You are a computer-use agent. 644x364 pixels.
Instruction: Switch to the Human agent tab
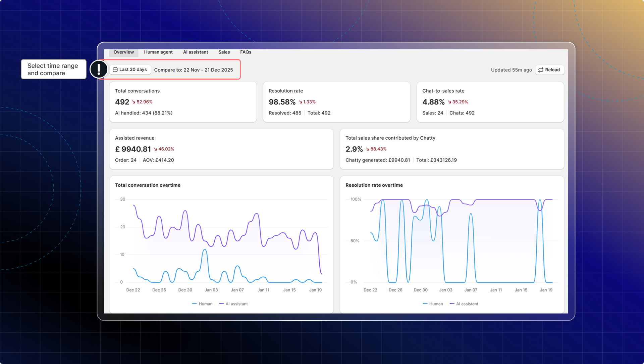click(x=158, y=52)
